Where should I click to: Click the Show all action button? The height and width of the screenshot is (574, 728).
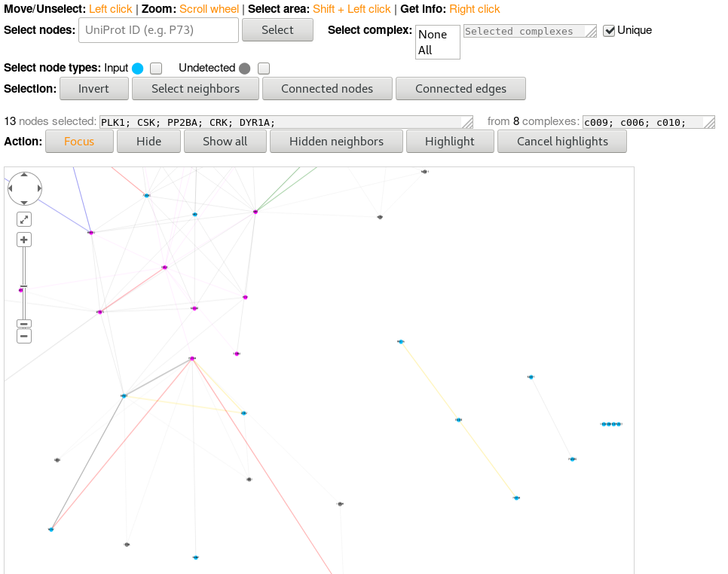click(x=225, y=141)
